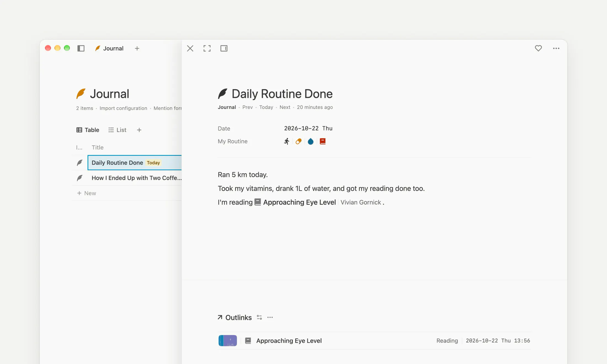Click the book icon in Outlinks row
This screenshot has width=607, height=364.
click(x=248, y=341)
